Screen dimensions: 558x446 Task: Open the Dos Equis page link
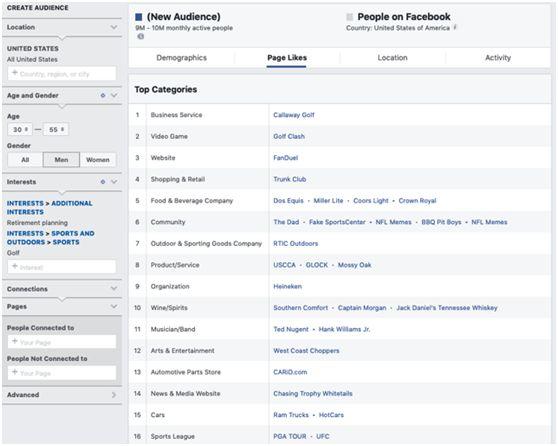289,201
